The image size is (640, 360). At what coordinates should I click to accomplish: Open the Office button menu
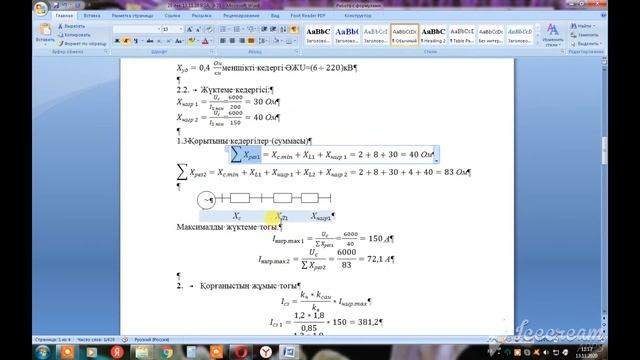[x=41, y=9]
